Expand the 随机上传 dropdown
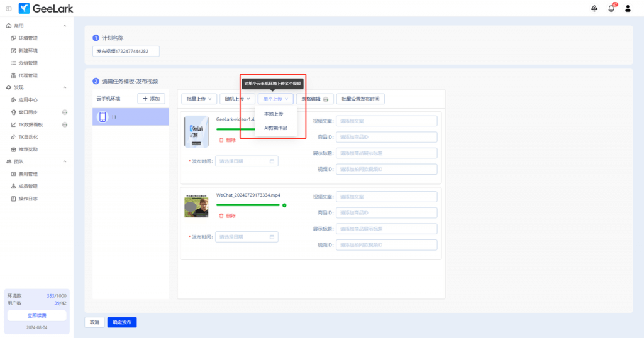 click(x=237, y=99)
